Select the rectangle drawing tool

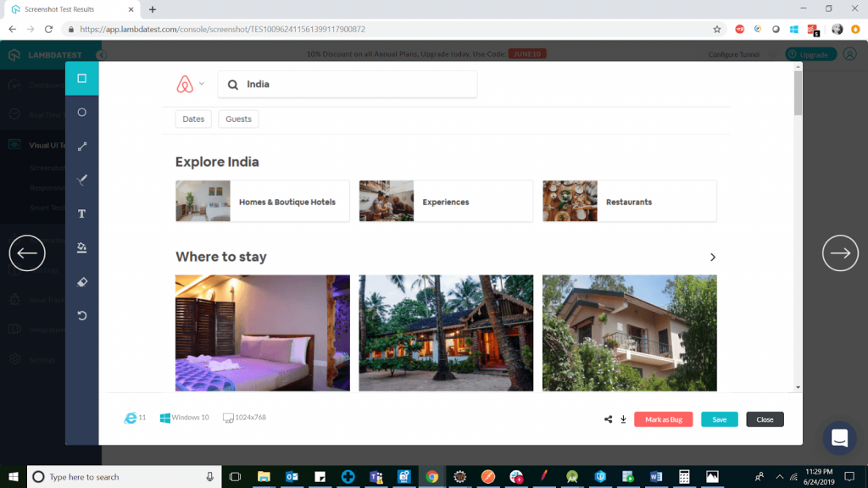click(x=82, y=79)
